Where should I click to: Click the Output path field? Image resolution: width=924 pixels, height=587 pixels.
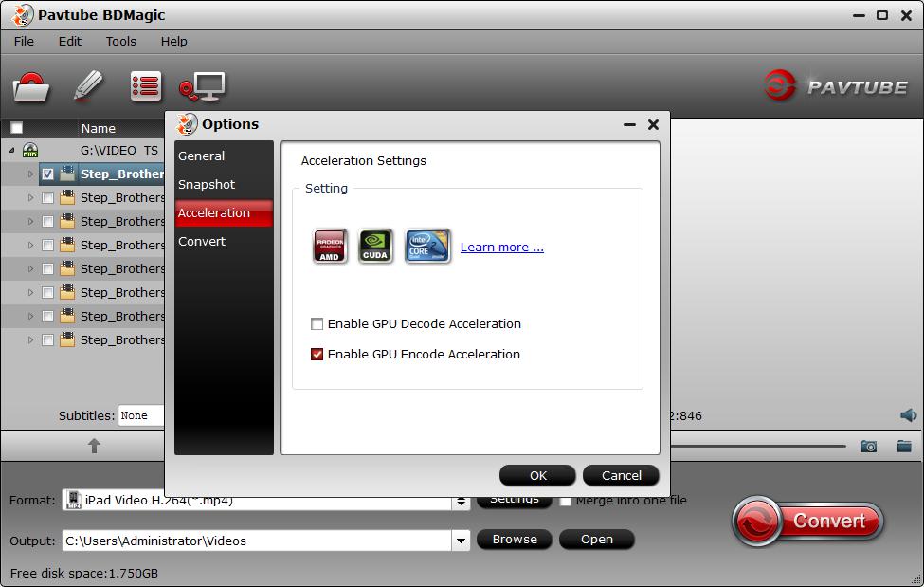point(256,539)
